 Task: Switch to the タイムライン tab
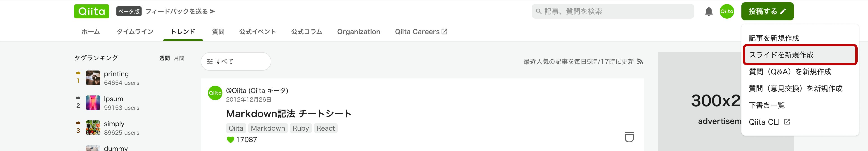135,32
